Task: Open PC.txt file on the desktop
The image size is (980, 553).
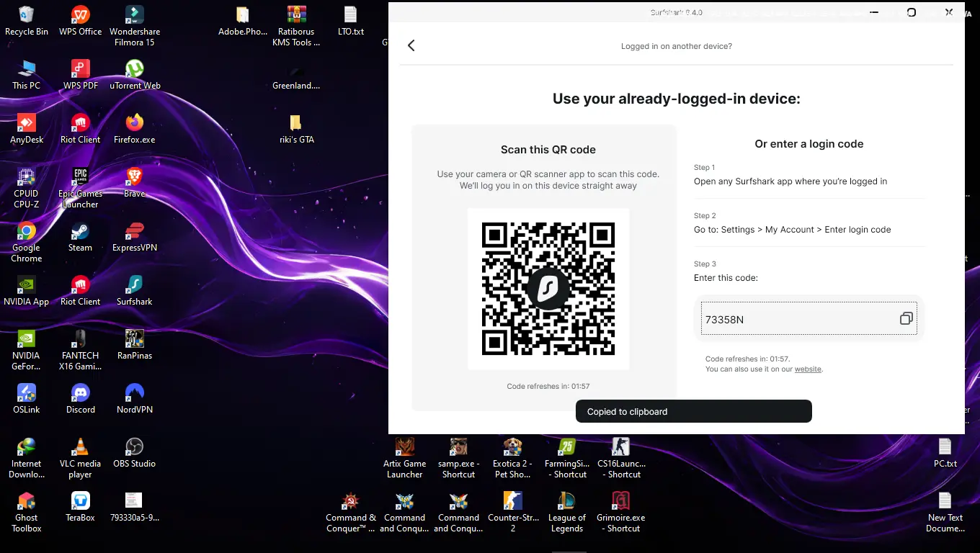Action: click(x=945, y=453)
